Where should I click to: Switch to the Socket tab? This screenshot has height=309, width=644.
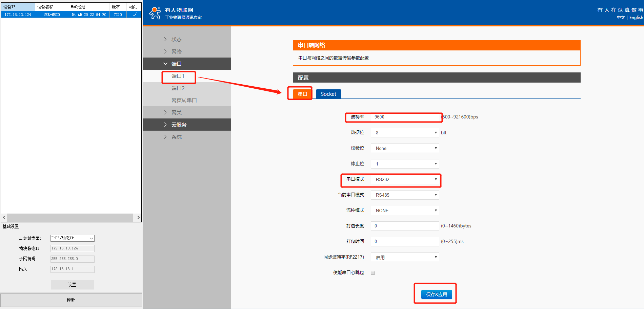coord(328,94)
